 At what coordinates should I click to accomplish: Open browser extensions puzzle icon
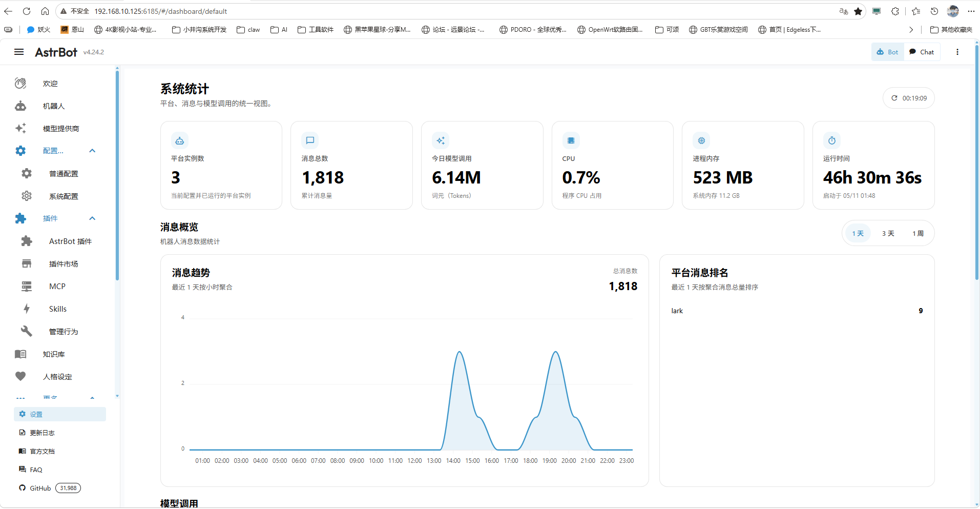(x=895, y=11)
